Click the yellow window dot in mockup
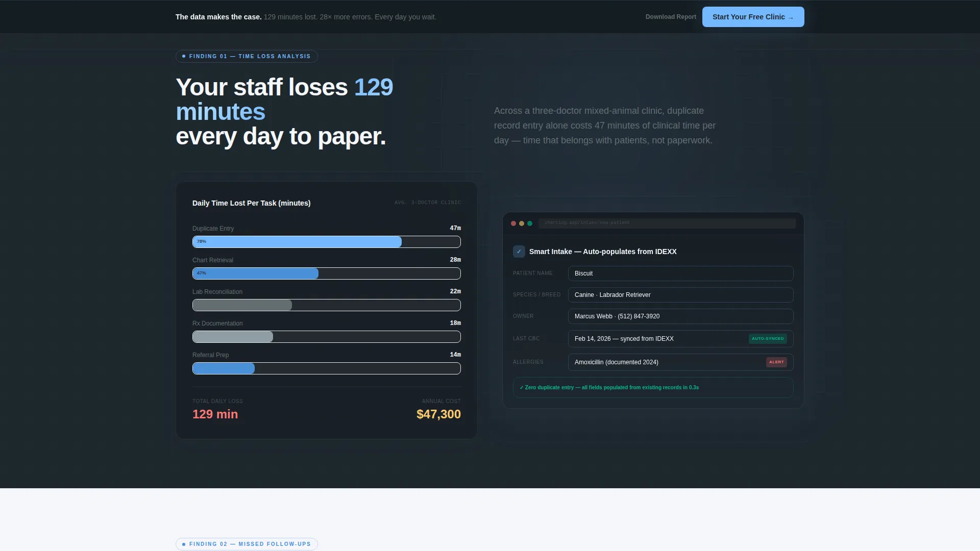The width and height of the screenshot is (980, 551). 522,223
